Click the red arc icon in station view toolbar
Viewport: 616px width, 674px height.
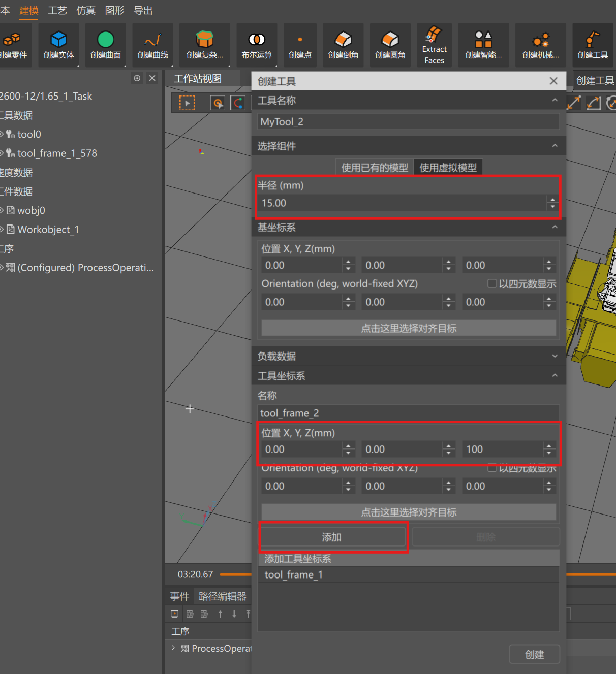click(x=238, y=103)
